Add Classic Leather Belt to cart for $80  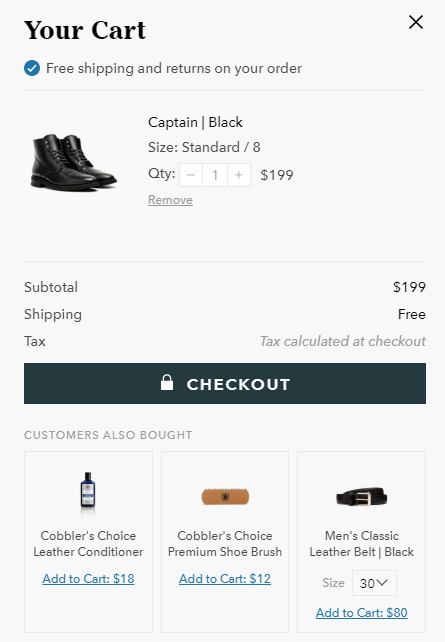(361, 613)
